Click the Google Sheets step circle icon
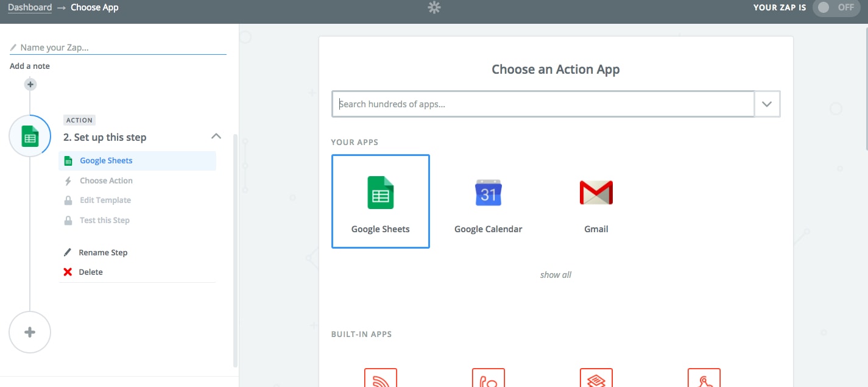This screenshot has height=387, width=868. click(x=30, y=136)
